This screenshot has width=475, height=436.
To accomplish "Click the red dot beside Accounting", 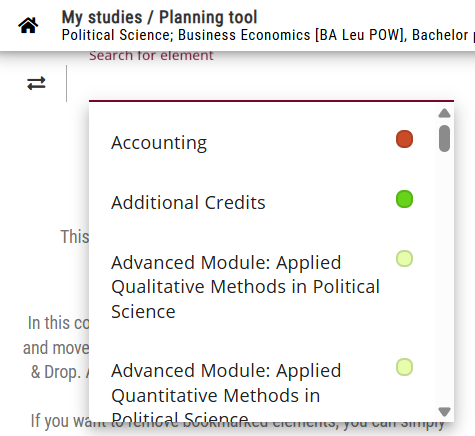I will [x=404, y=139].
